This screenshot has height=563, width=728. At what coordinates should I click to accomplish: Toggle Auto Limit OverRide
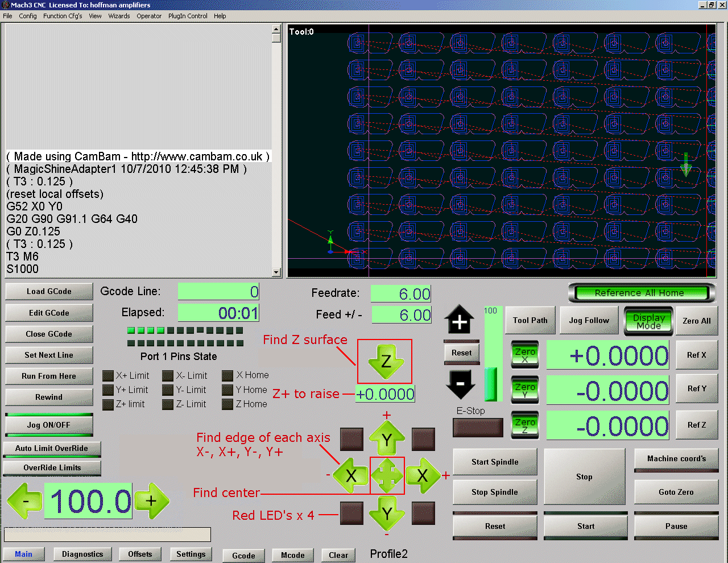coord(52,449)
